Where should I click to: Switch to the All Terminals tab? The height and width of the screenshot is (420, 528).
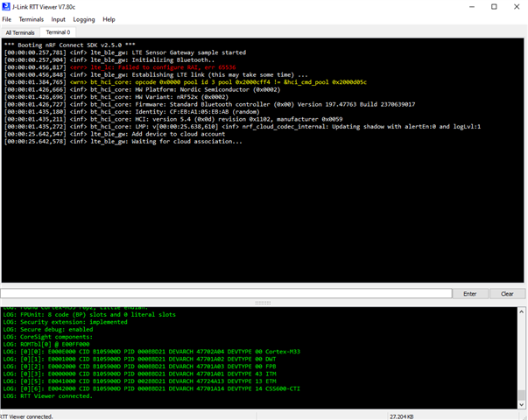pyautogui.click(x=20, y=32)
